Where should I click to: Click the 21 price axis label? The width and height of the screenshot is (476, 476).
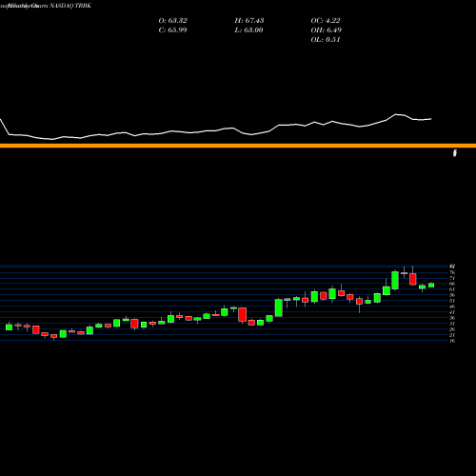[452, 335]
